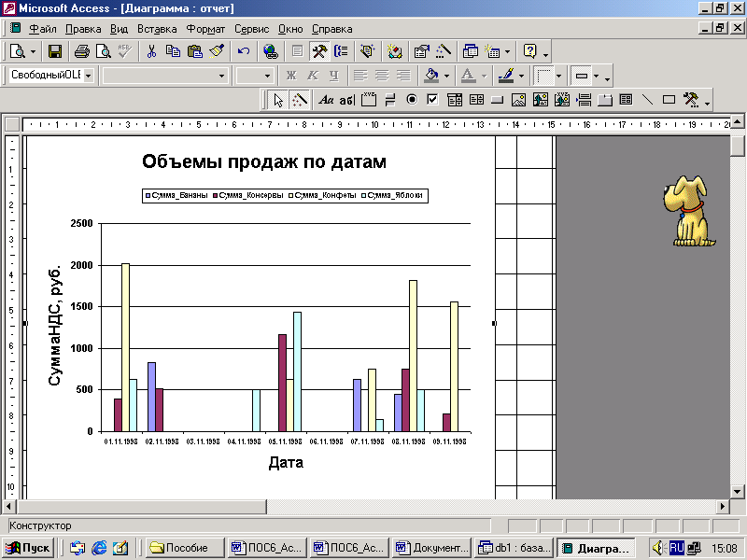747x560 pixels.
Task: Click the Пуск start button
Action: pyautogui.click(x=30, y=548)
